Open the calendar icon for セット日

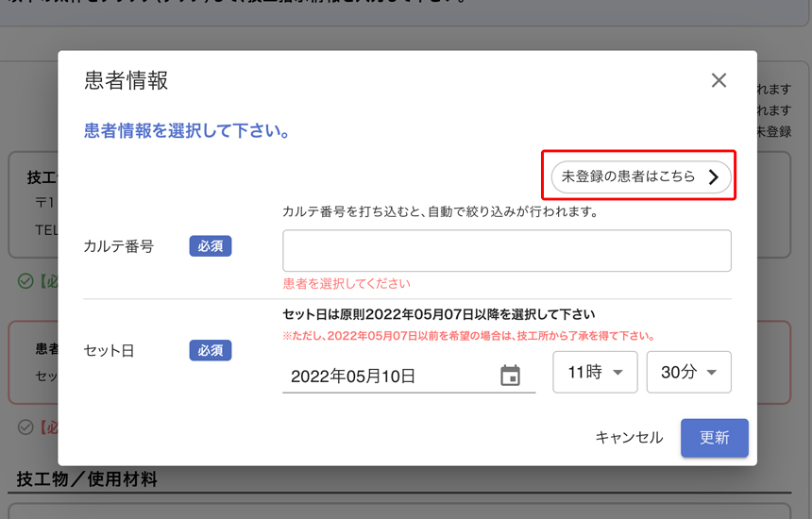[x=510, y=376]
